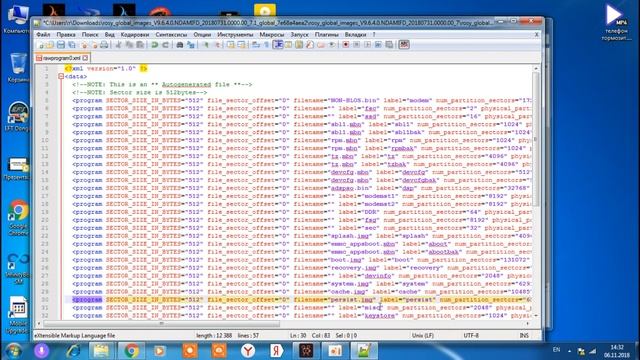
Task: Click the Redo toolbar icon
Action: (x=165, y=45)
